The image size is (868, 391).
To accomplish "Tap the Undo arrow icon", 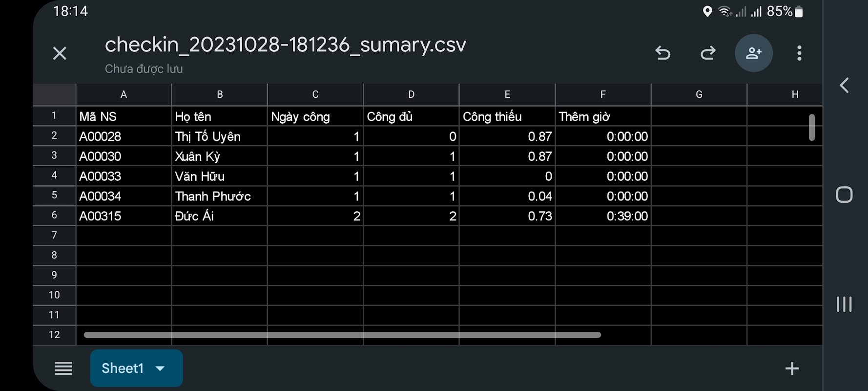I will [x=663, y=53].
